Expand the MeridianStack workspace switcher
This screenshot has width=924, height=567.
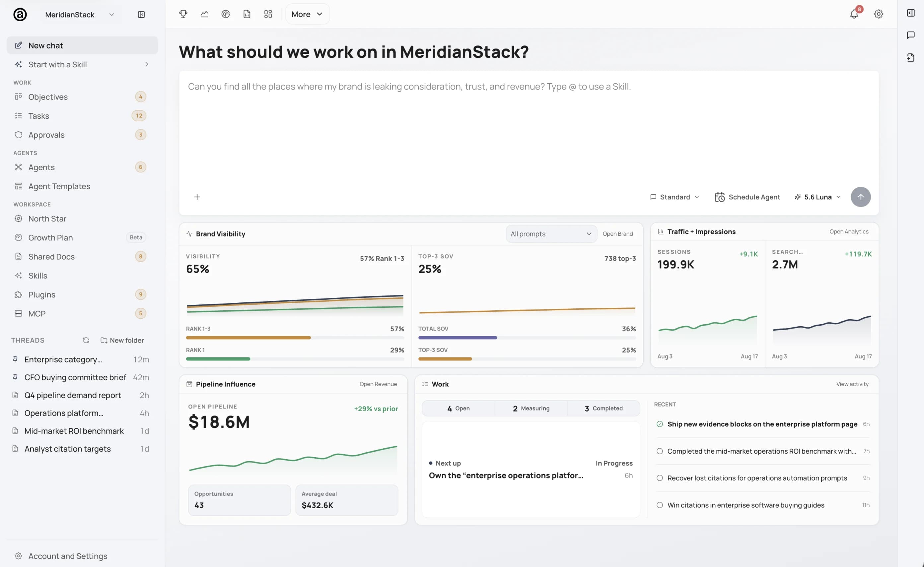coord(80,14)
